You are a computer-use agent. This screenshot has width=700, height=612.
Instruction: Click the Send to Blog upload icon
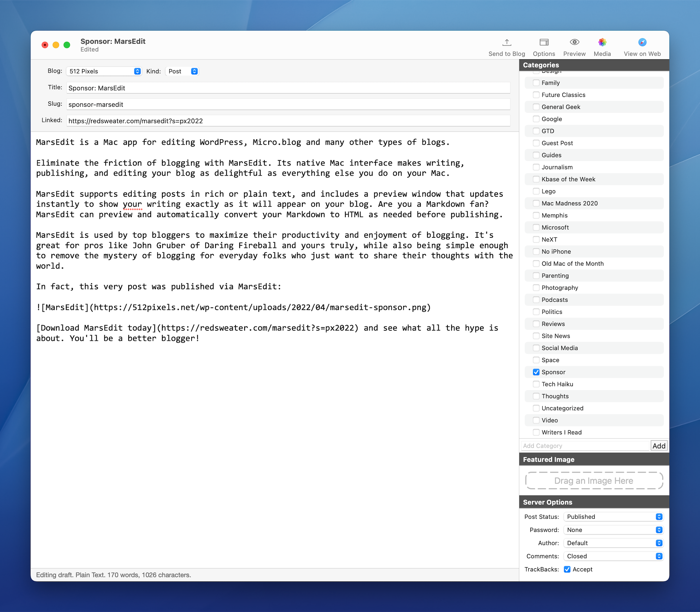(507, 42)
